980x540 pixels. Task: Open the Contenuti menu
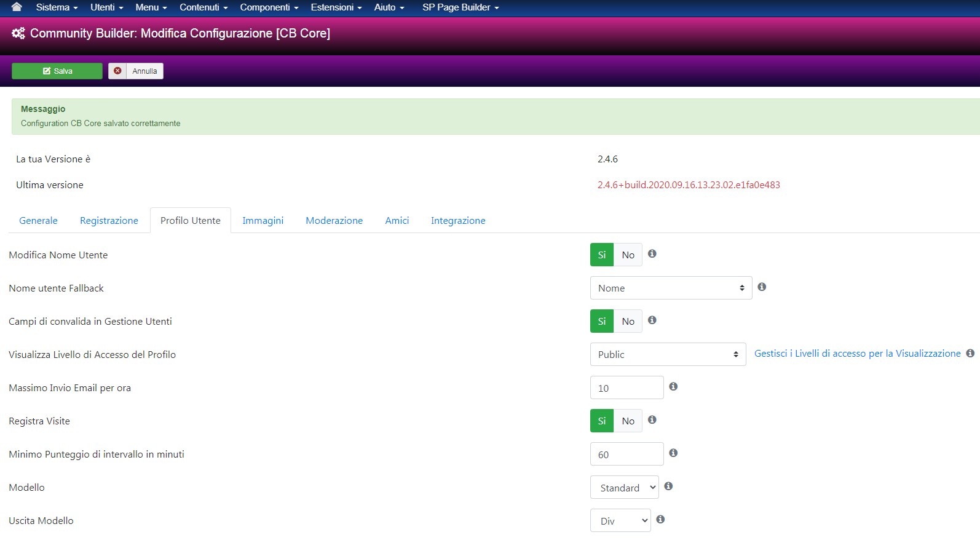pyautogui.click(x=204, y=7)
